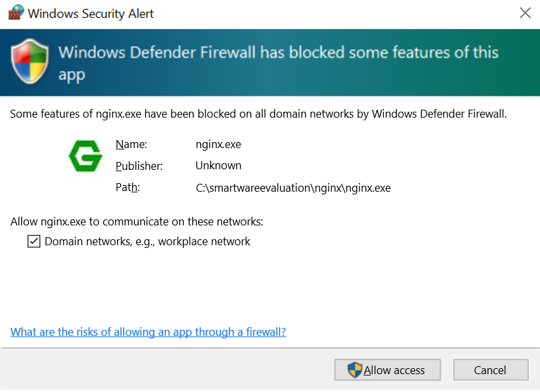Select the nginx.exe file path text
The height and width of the screenshot is (392, 540).
point(293,188)
